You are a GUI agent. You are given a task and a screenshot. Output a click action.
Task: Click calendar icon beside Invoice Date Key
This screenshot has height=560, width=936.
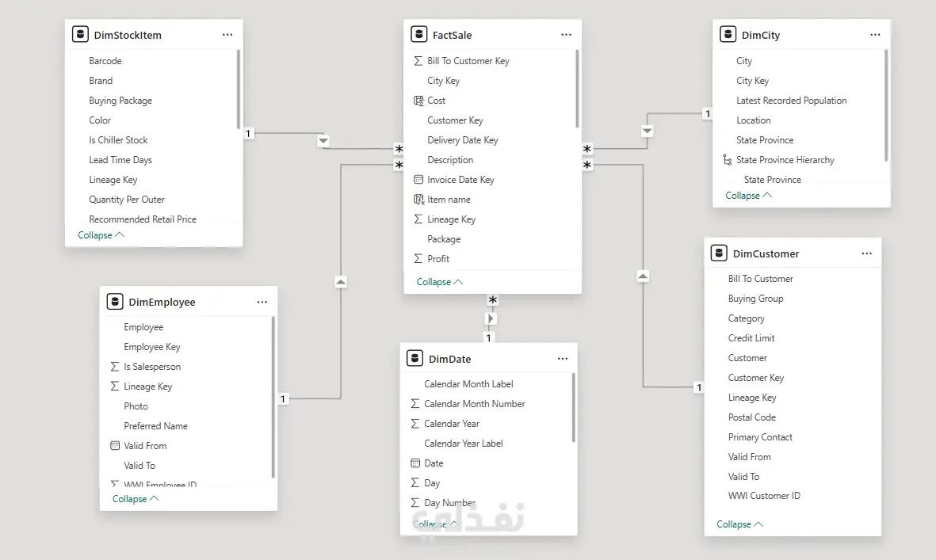pyautogui.click(x=418, y=180)
